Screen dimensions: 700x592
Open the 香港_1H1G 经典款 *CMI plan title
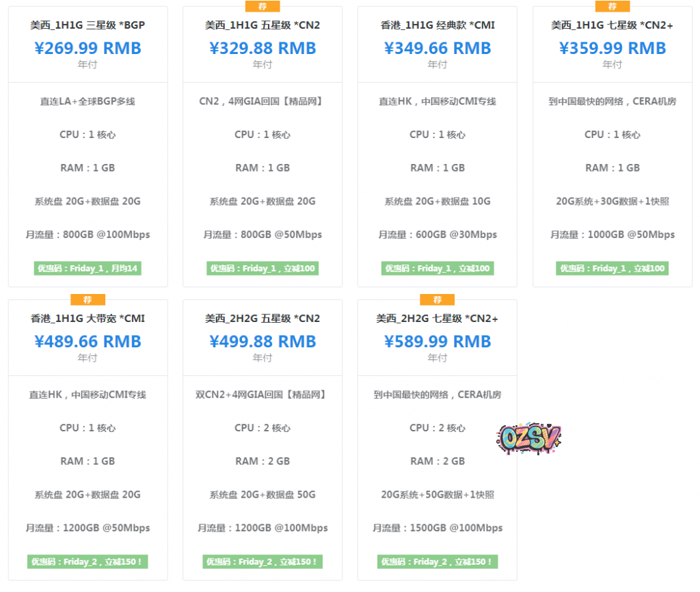pos(437,25)
